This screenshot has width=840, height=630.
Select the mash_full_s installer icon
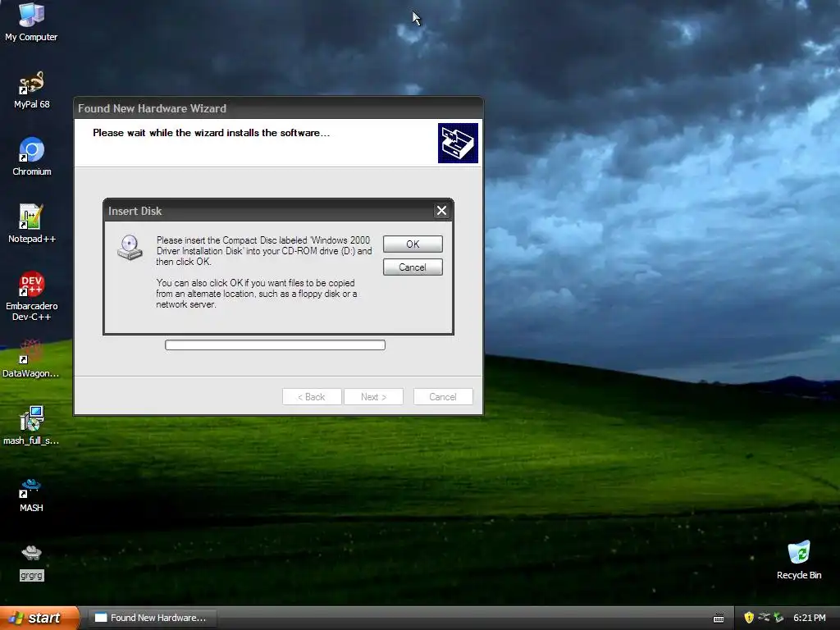click(31, 426)
